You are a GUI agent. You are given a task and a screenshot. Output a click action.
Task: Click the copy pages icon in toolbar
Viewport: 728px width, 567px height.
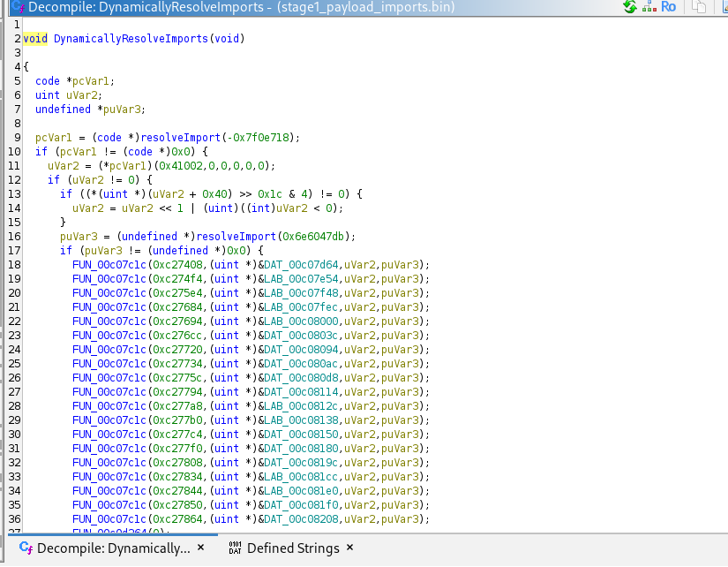point(699,6)
